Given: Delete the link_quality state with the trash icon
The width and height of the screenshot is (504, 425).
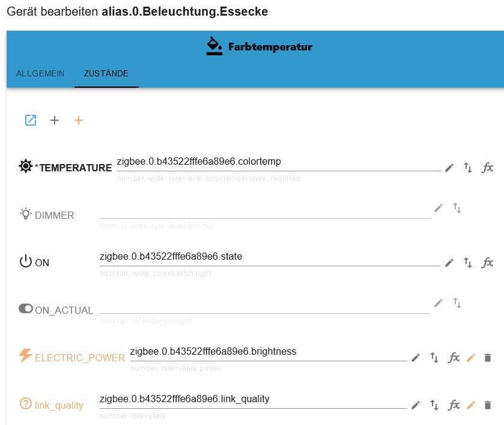Looking at the screenshot, I should click(488, 405).
